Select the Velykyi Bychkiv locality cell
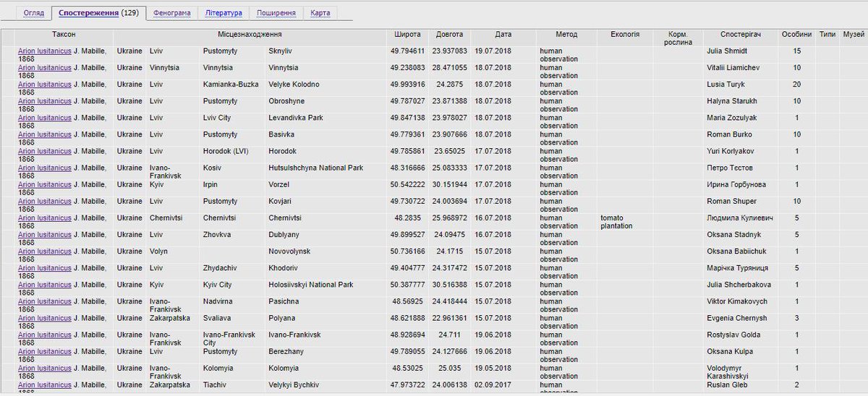 pos(293,384)
